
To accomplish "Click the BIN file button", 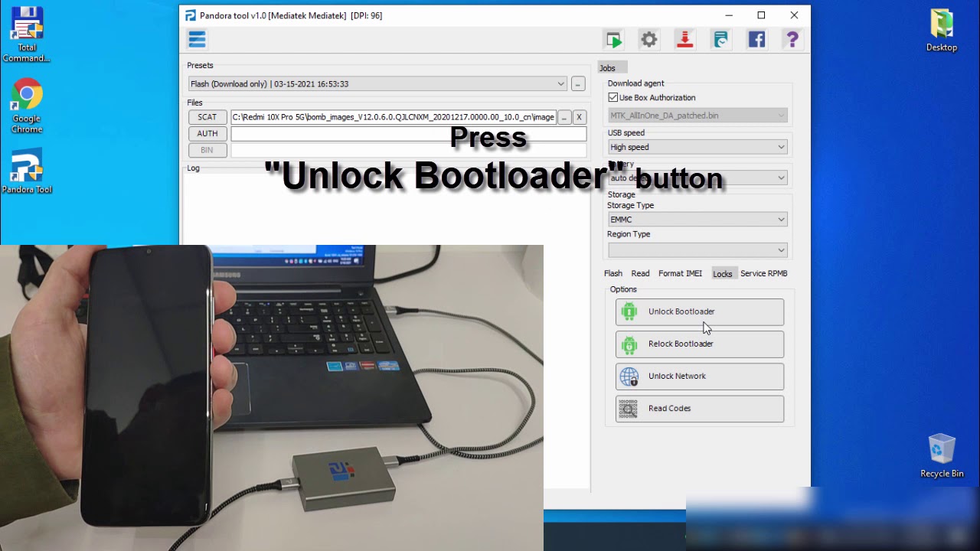I will click(207, 150).
